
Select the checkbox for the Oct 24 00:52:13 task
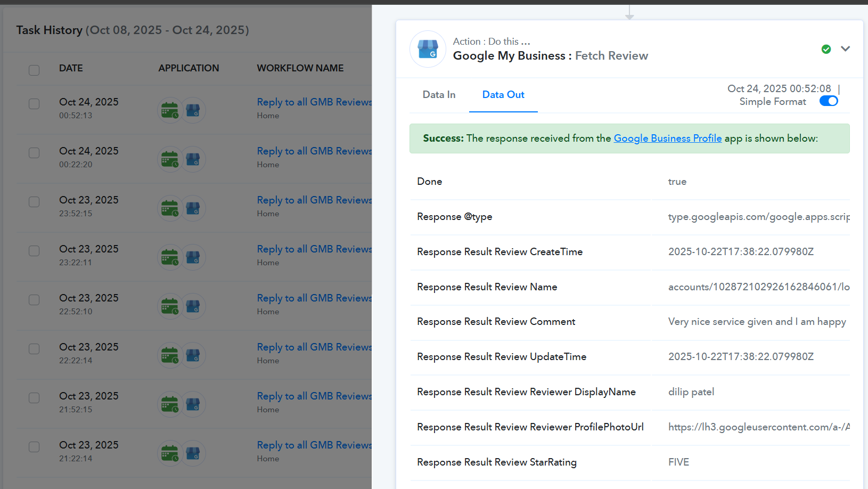point(34,104)
